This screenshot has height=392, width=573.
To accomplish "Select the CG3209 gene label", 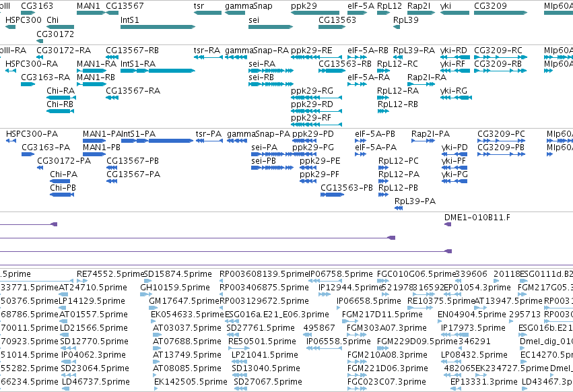I will [490, 6].
